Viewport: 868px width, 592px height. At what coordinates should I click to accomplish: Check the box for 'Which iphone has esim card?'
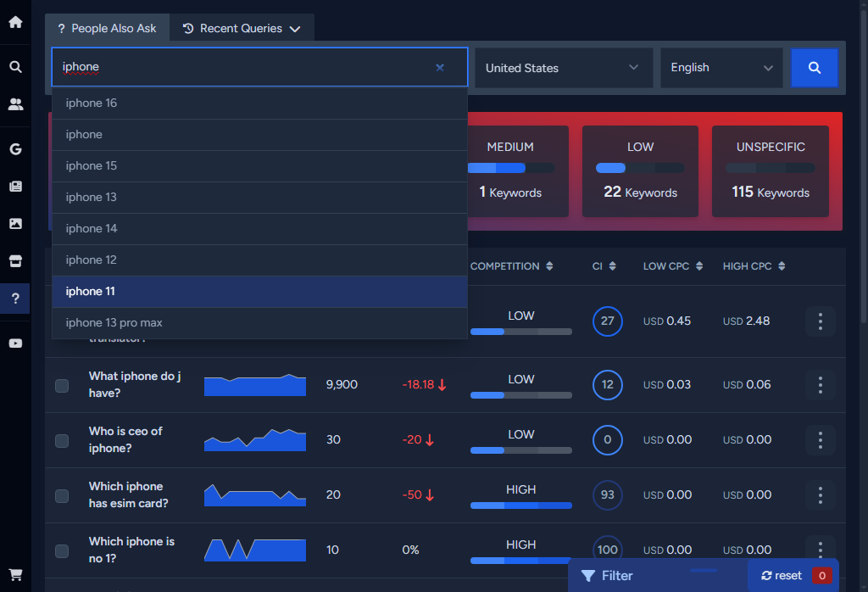tap(62, 495)
